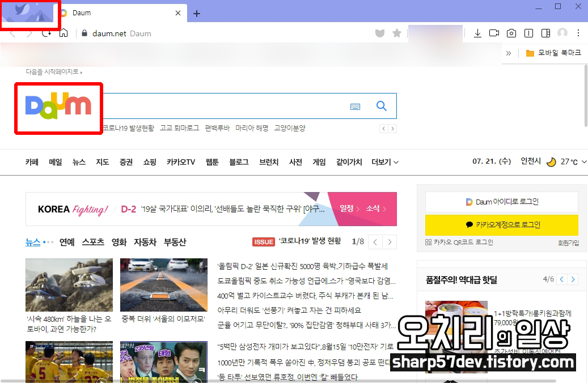Click Daum 아이디로 로그인 button
This screenshot has height=383, width=588.
tap(502, 202)
